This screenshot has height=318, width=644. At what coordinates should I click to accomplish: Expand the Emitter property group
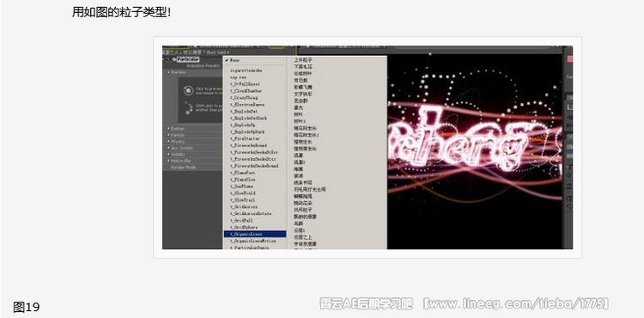(168, 129)
